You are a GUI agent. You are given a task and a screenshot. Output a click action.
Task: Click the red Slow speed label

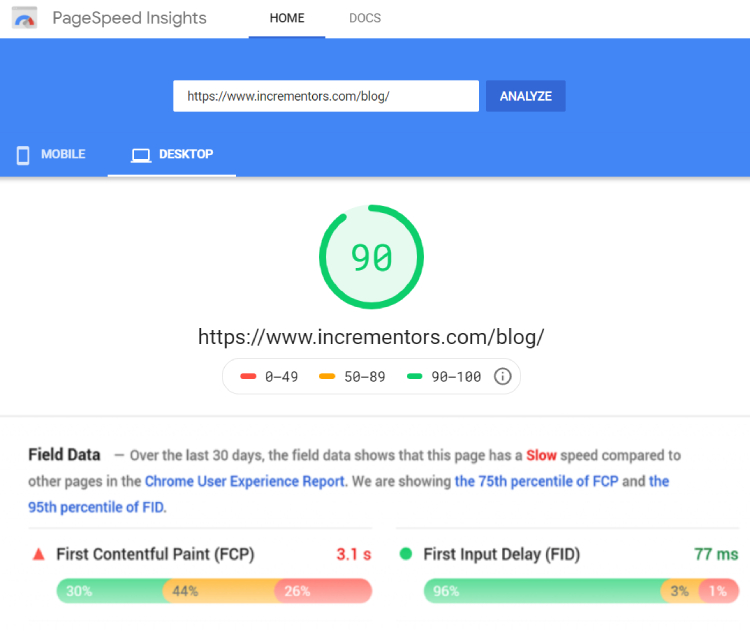[541, 455]
